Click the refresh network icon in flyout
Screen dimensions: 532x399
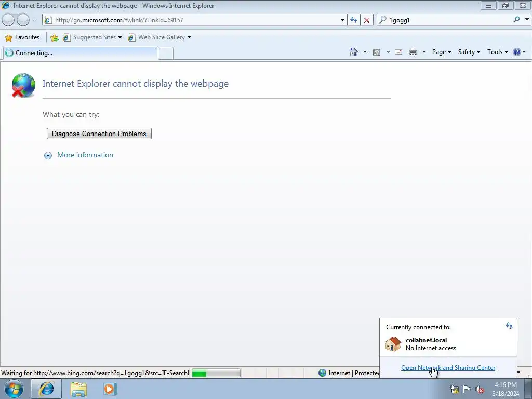point(509,326)
